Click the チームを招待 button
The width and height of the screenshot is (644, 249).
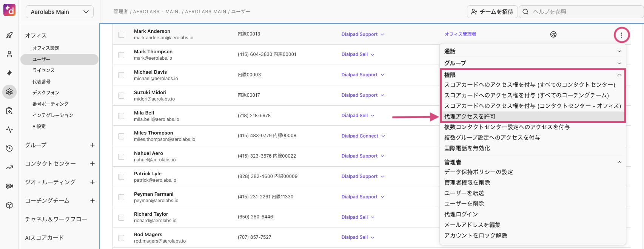click(492, 12)
